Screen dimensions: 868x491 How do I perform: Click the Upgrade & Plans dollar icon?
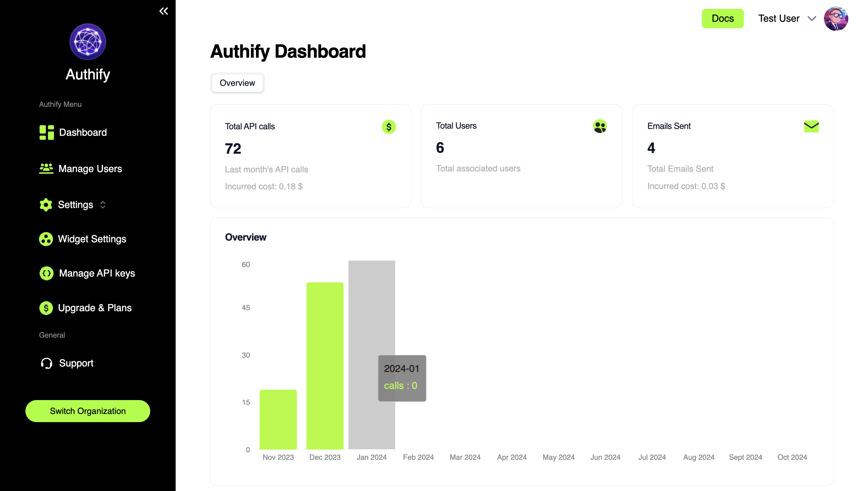46,308
